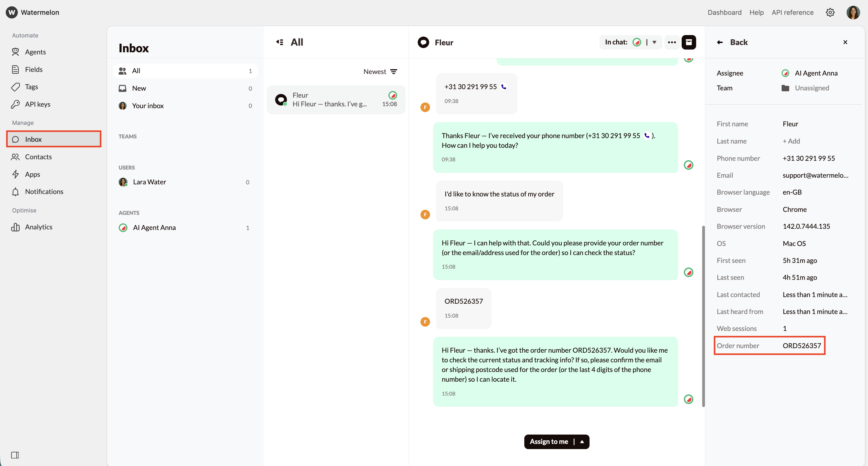
Task: Open the In chat status dropdown
Action: click(654, 42)
